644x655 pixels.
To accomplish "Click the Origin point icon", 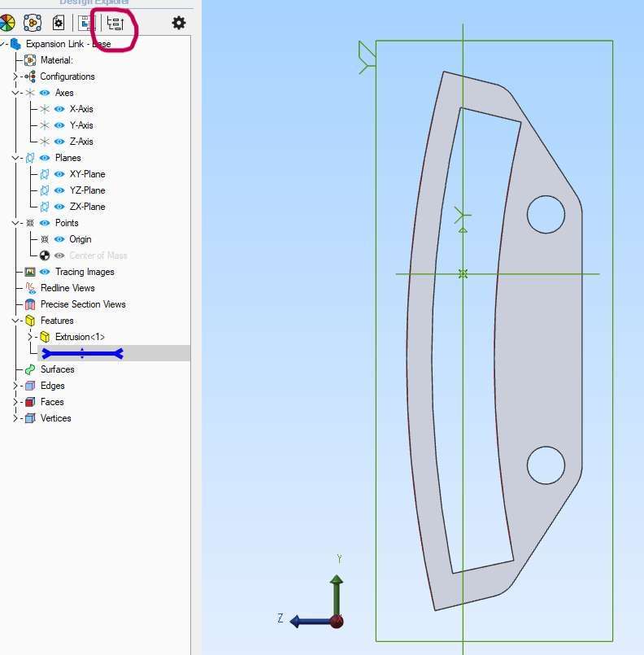I will pos(45,239).
